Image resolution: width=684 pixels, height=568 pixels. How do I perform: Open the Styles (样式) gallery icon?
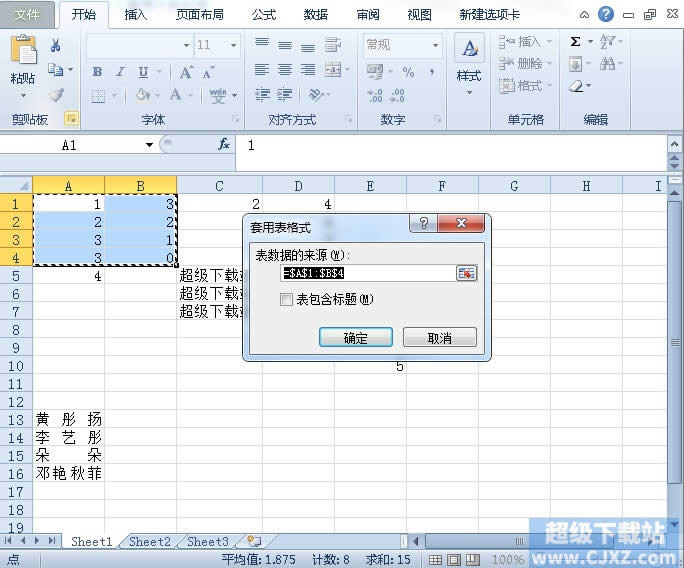point(469,60)
